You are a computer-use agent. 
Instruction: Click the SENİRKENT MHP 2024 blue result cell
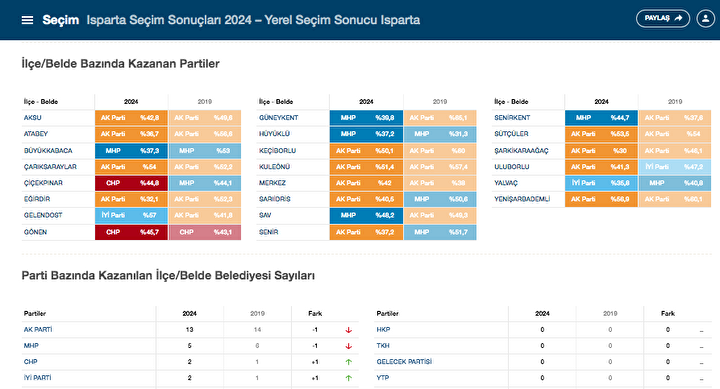click(x=602, y=118)
